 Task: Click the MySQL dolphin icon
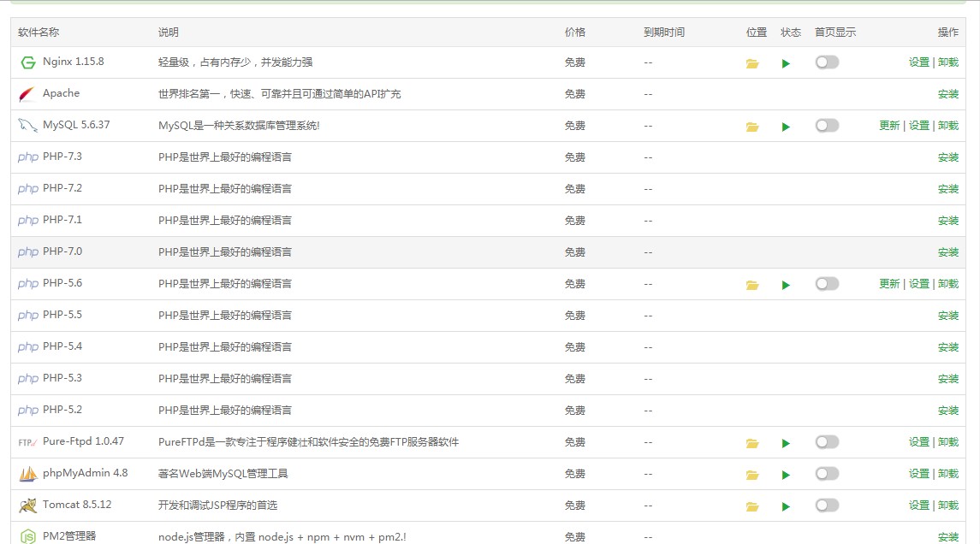[27, 126]
